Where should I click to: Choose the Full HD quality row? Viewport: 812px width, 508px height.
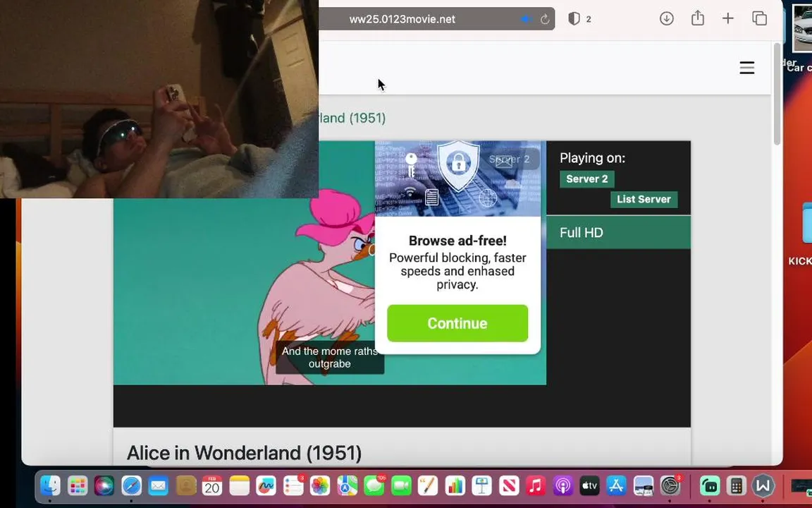tap(618, 233)
